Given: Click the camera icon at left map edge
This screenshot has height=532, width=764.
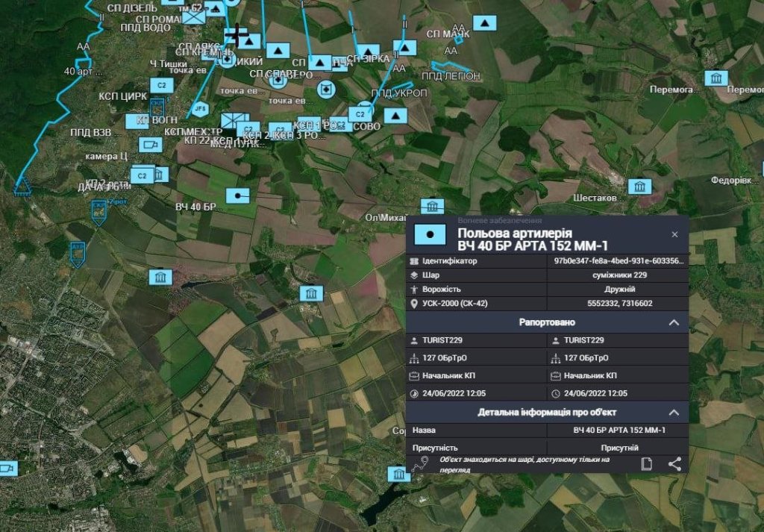Looking at the screenshot, I should point(7,468).
